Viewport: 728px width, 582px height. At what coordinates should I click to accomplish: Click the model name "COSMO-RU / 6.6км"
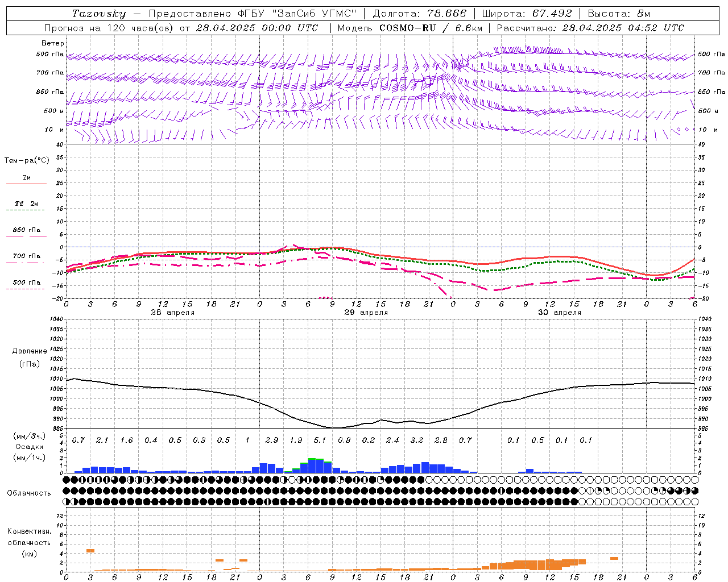431,28
